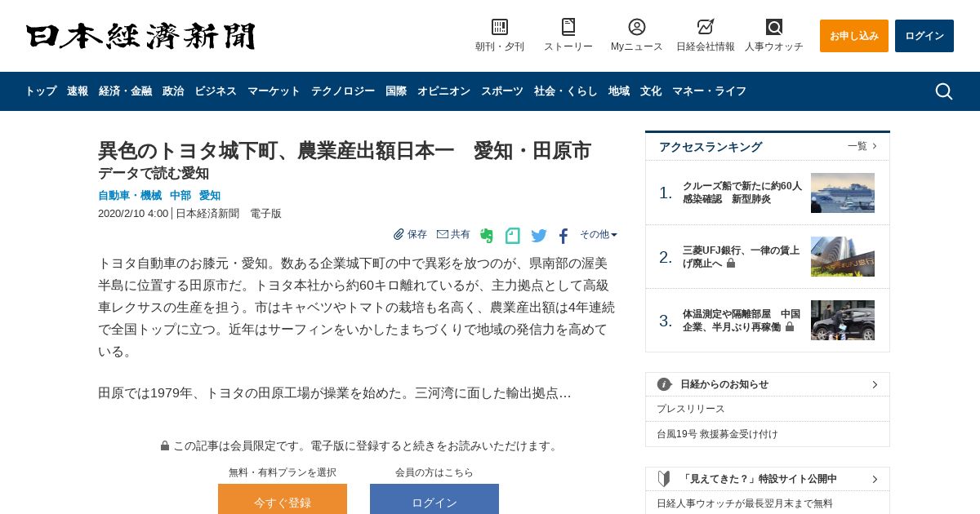Image resolution: width=980 pixels, height=514 pixels.
Task: Click the 日本経済新聞 logo
Action: click(x=140, y=36)
